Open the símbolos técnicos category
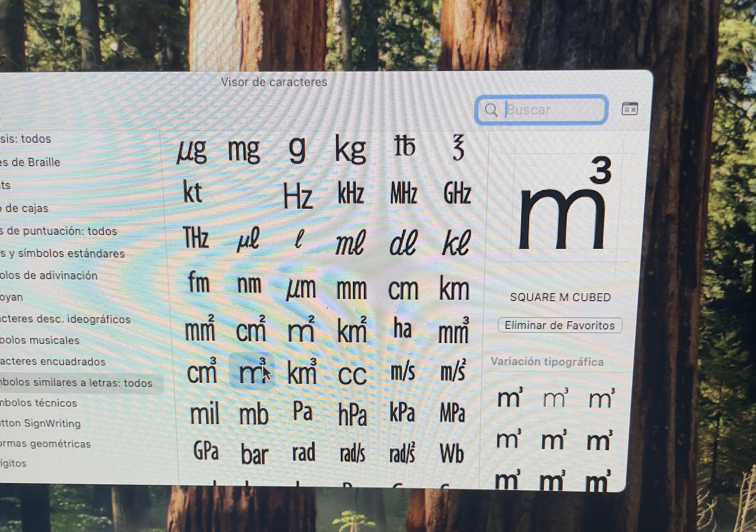 [39, 403]
